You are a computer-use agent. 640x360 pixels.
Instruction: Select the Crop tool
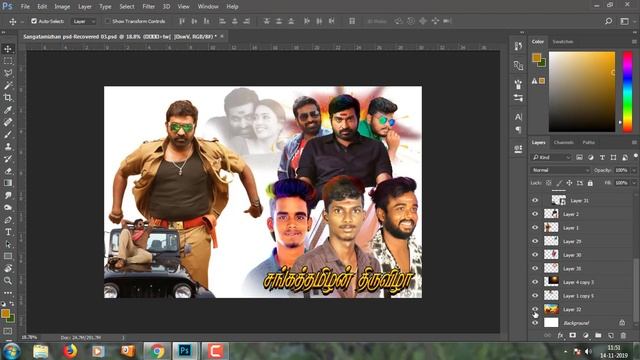click(8, 98)
